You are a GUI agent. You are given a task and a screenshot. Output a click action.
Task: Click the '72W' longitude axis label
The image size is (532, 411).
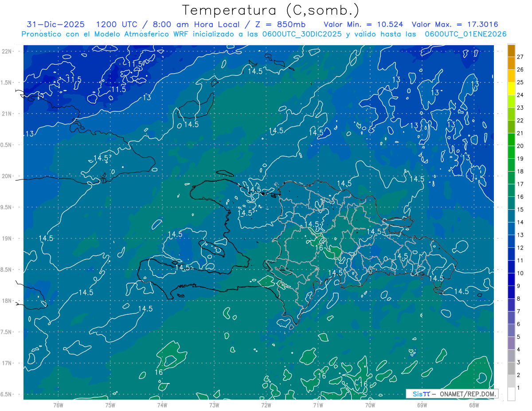[x=266, y=405]
